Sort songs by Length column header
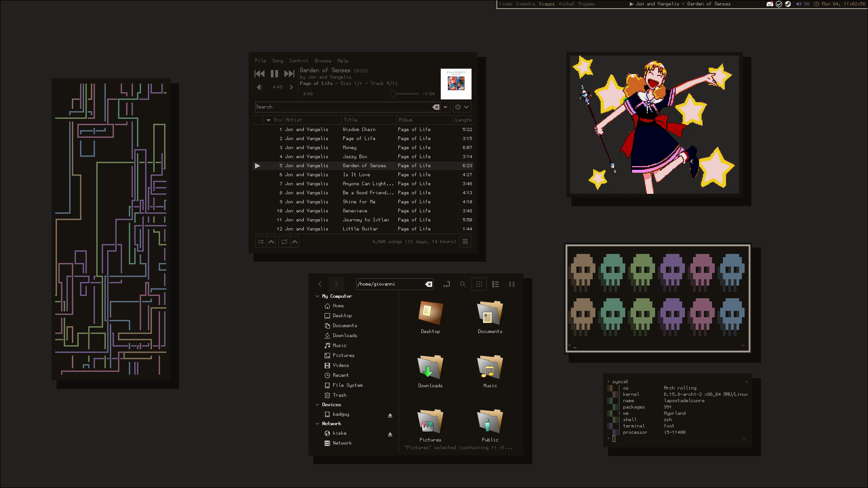The height and width of the screenshot is (488, 868). pyautogui.click(x=463, y=120)
